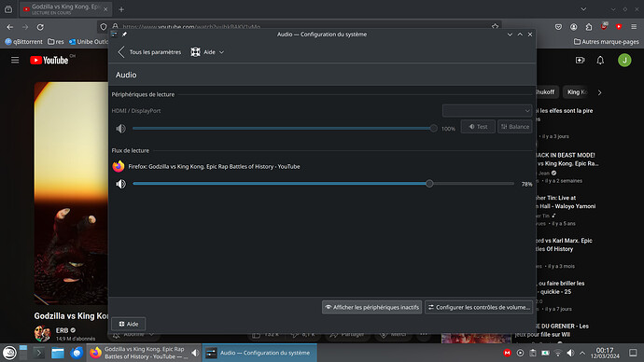Go back in Firefox history

10,27
